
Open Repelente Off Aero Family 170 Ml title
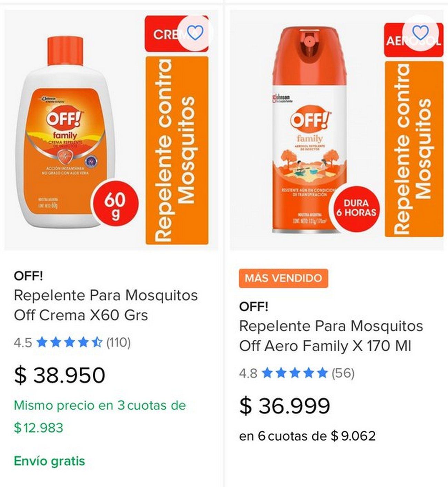pyautogui.click(x=331, y=336)
